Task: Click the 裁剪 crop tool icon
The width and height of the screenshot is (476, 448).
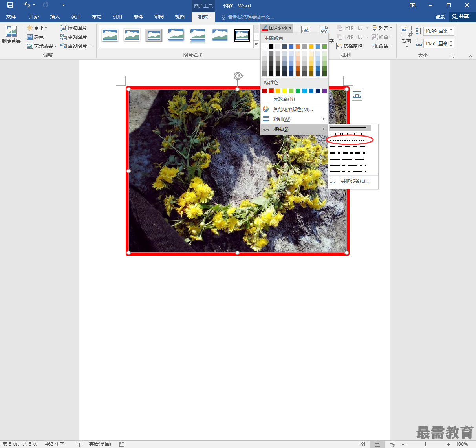Action: point(406,31)
